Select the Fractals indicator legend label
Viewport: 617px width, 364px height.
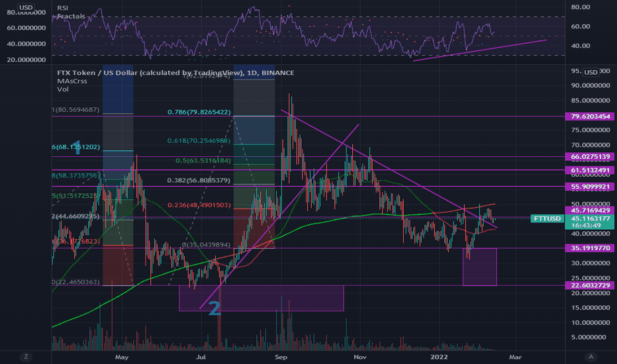(x=71, y=16)
